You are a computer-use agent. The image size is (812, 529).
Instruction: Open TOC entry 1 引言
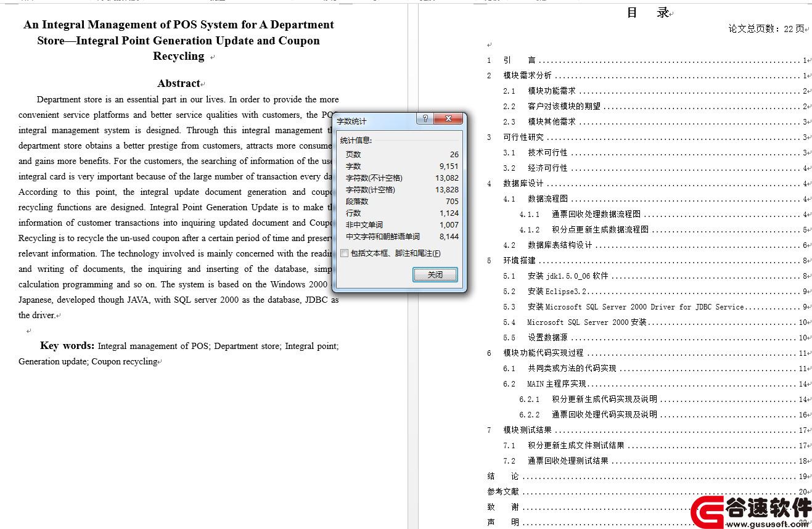tap(646, 60)
